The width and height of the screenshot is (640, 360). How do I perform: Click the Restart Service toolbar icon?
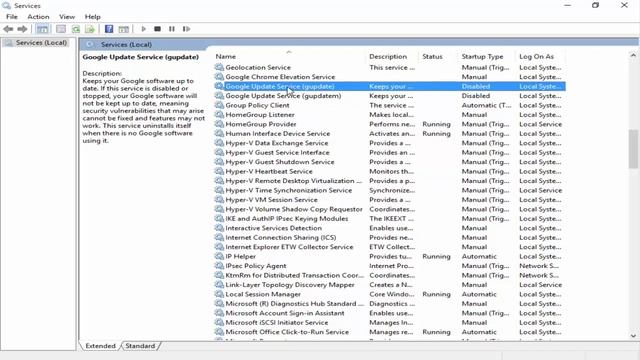186,29
